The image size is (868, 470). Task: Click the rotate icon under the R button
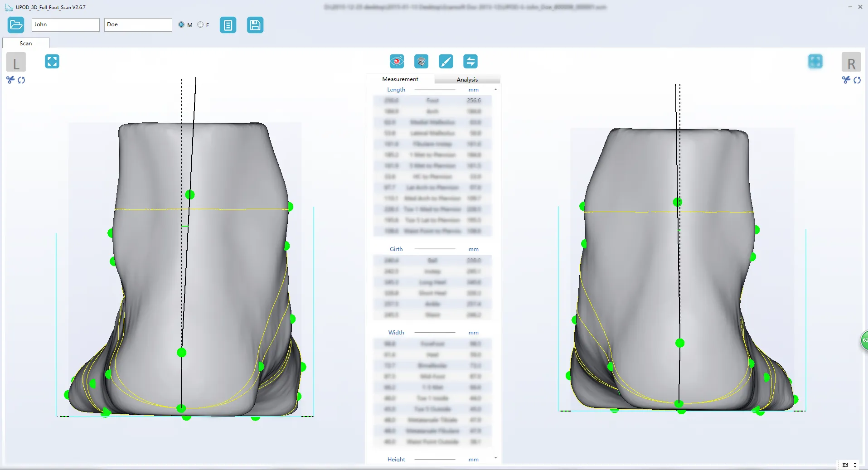[858, 80]
